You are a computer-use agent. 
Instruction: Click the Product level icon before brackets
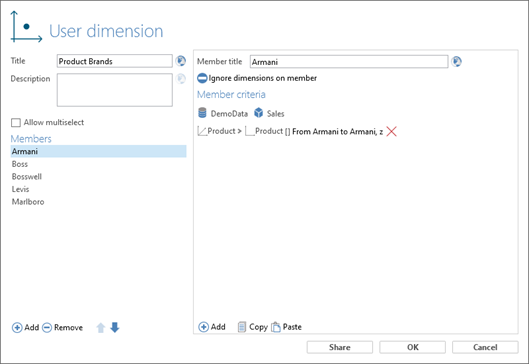click(x=250, y=131)
